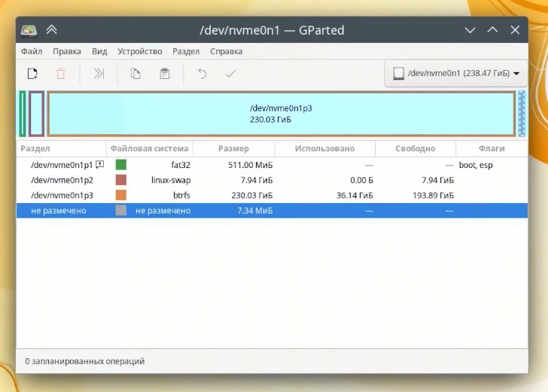Viewport: 548px width, 392px height.
Task: Click the btrfs filesystem cell
Action: click(181, 195)
